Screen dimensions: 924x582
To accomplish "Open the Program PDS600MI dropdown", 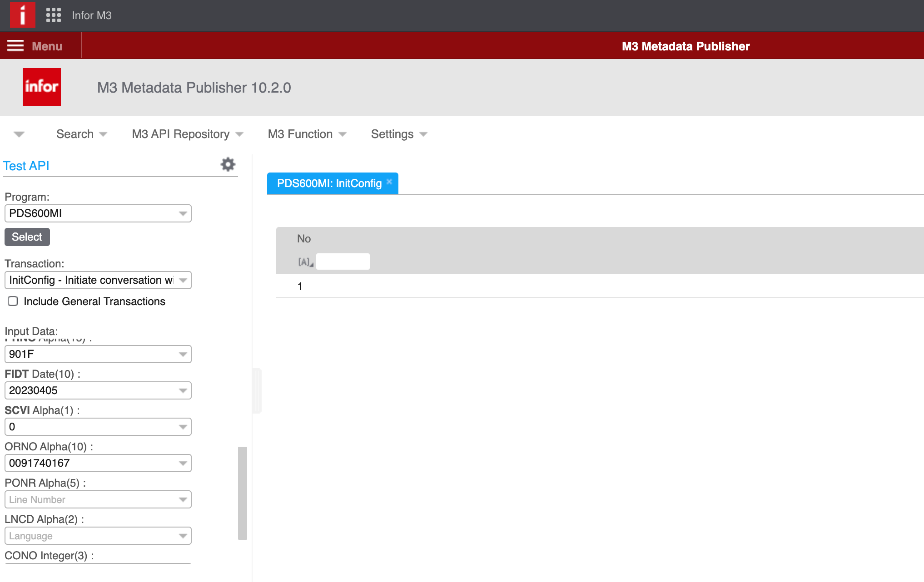I will pyautogui.click(x=183, y=213).
